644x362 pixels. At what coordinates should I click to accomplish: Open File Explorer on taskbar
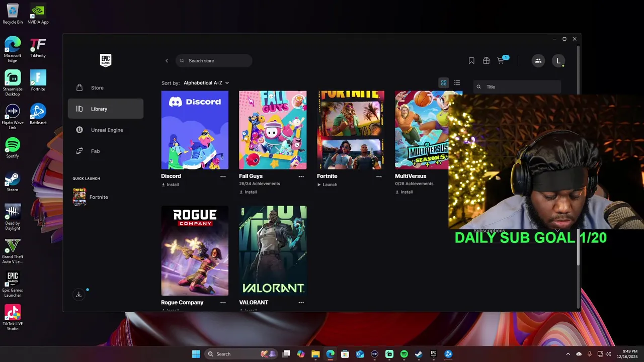click(x=315, y=354)
